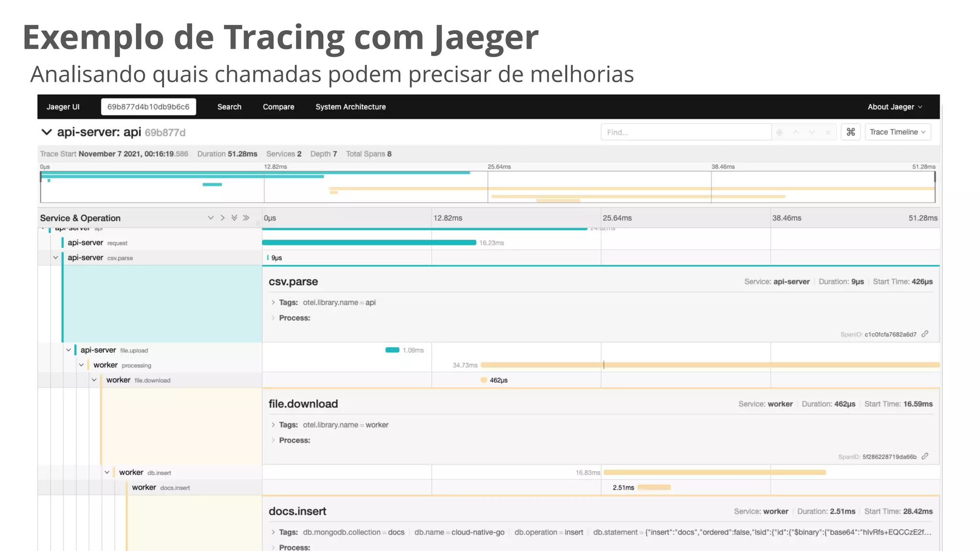Viewport: 980px width, 551px height.
Task: Click the 16.23ms api-server request span bar
Action: (x=369, y=242)
